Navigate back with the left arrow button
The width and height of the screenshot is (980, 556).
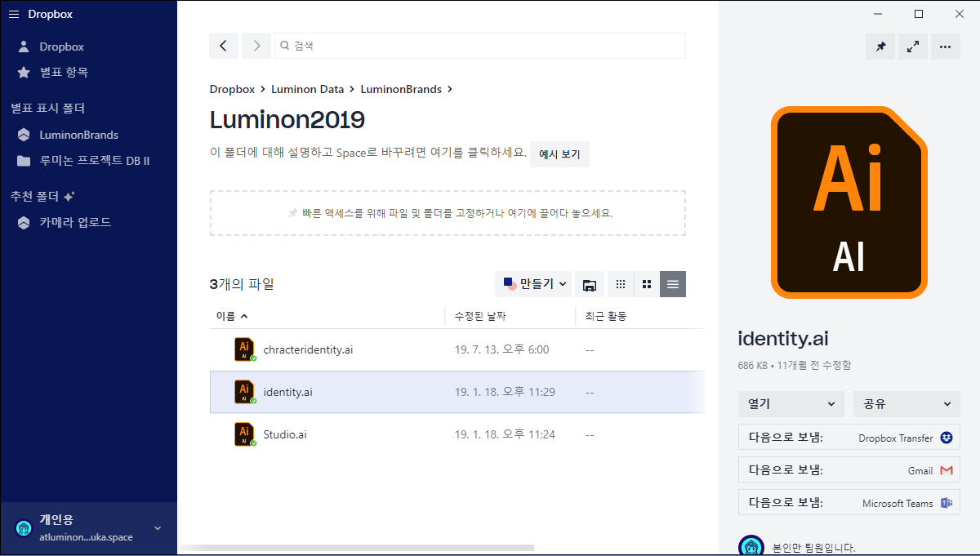point(224,46)
